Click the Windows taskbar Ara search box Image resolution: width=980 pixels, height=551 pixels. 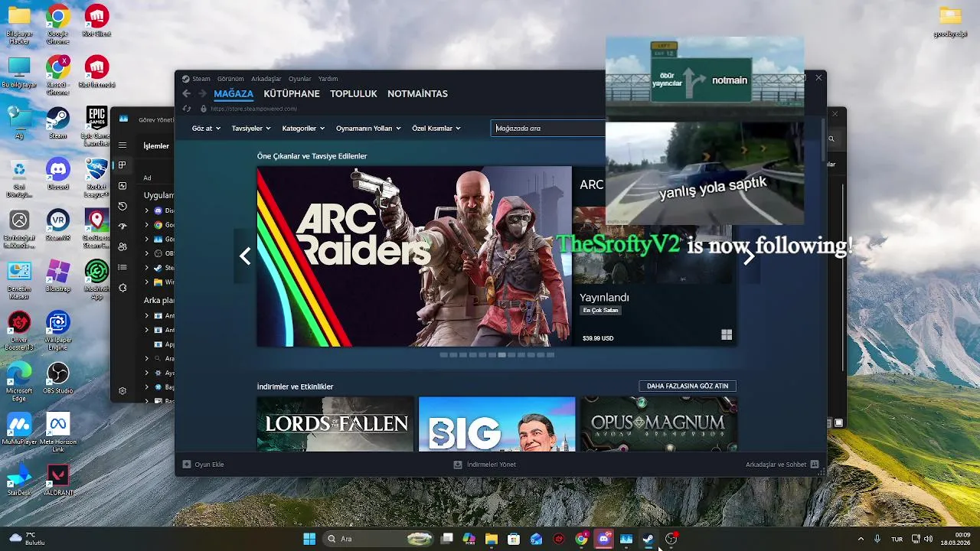tap(380, 539)
